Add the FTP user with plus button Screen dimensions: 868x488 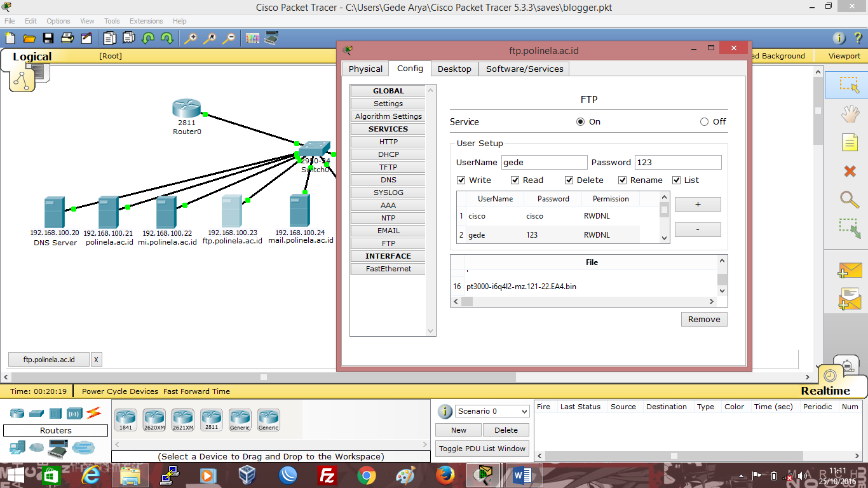[x=698, y=204]
